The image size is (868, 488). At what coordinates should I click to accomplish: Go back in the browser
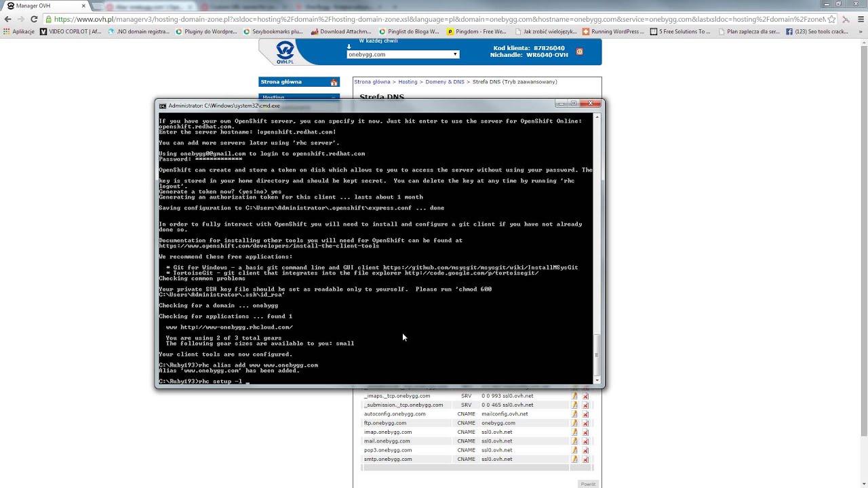click(x=8, y=19)
